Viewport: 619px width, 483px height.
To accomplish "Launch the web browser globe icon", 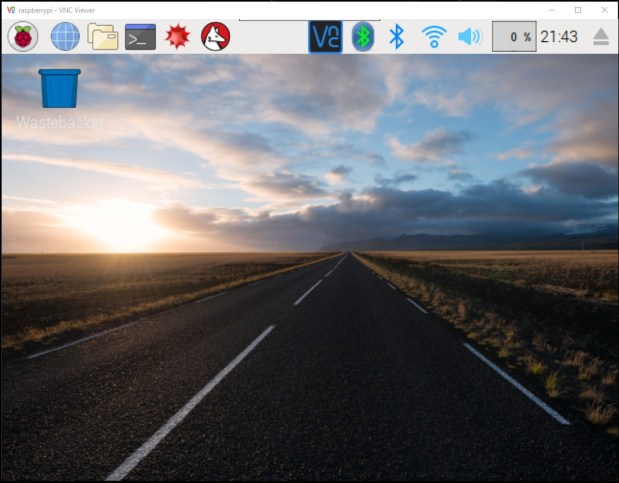I will click(x=65, y=37).
